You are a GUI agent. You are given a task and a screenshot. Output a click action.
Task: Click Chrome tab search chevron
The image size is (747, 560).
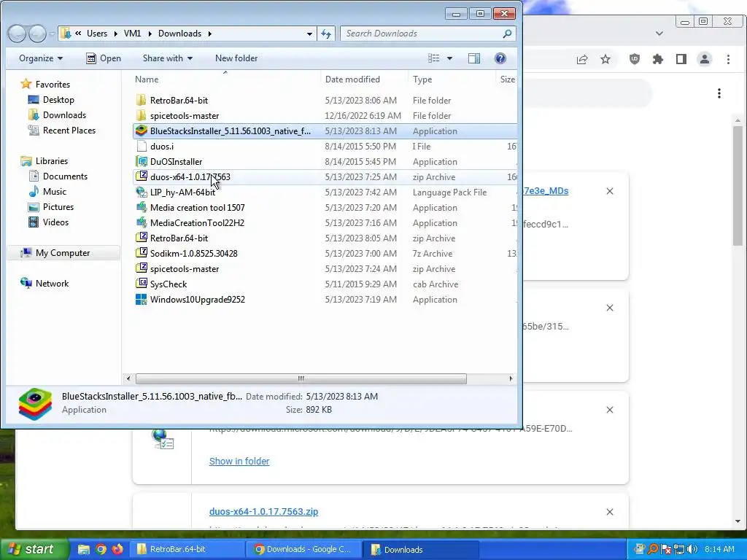click(659, 34)
